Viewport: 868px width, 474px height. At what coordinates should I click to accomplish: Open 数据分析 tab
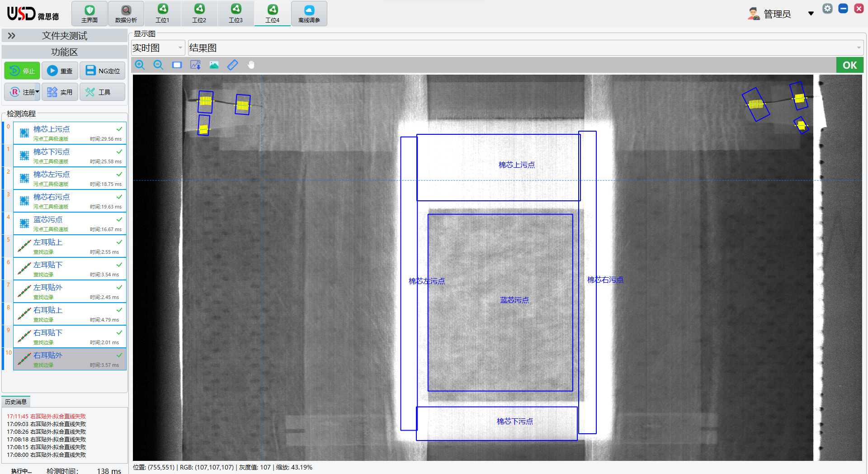126,14
